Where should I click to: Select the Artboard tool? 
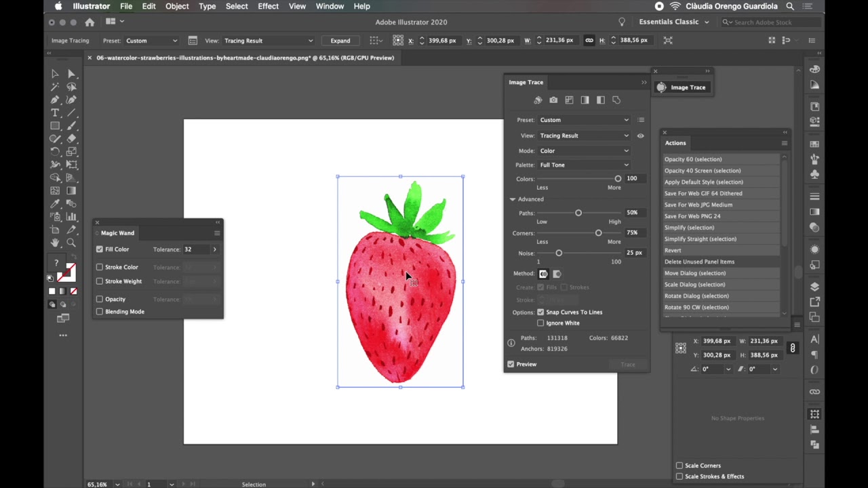pyautogui.click(x=55, y=230)
